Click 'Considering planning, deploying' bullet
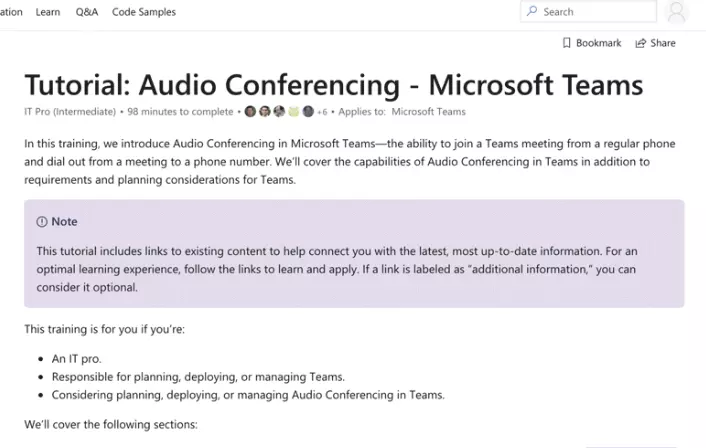This screenshot has height=448, width=706. click(248, 395)
